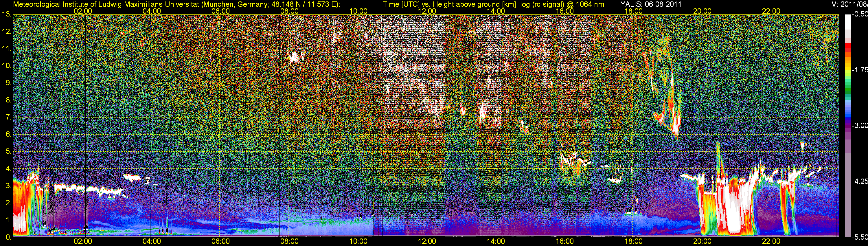Screen dimensions: 868x246
Task: Click the 2. height axis label
Action: coord(8,203)
